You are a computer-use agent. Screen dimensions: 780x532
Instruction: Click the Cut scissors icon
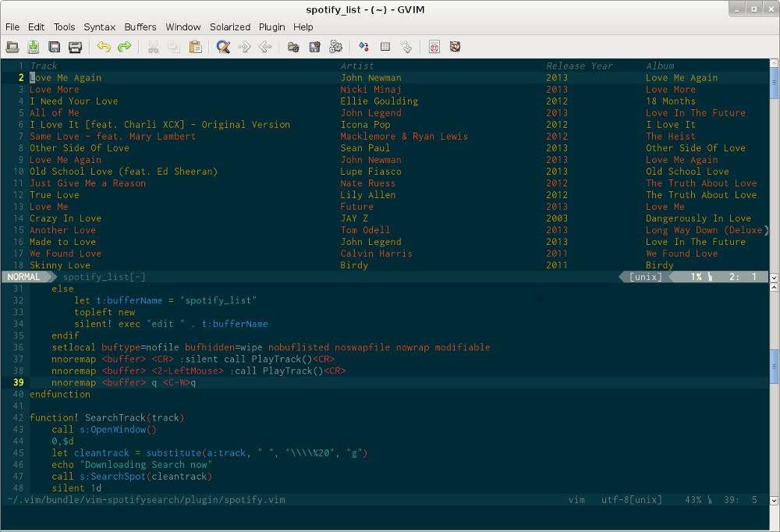(153, 47)
